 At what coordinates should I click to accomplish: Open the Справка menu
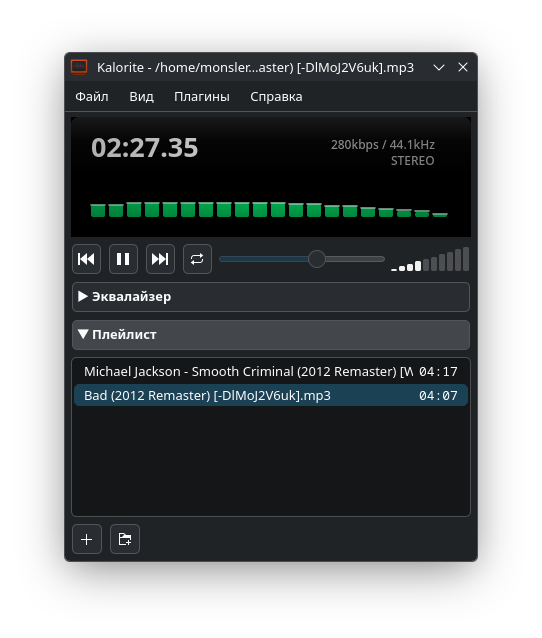coord(276,97)
